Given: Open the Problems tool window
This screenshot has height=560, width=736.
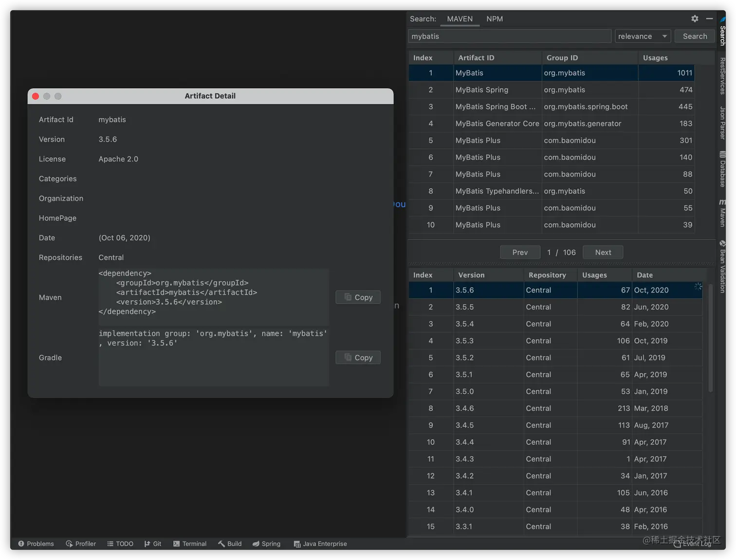Looking at the screenshot, I should click(36, 543).
